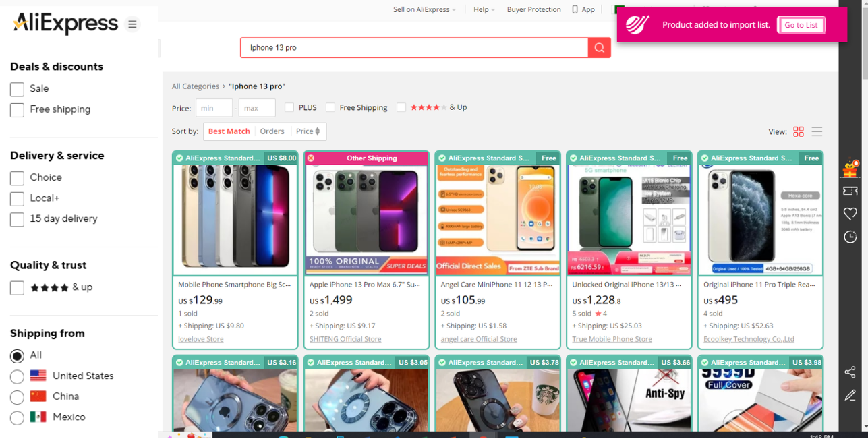Image resolution: width=868 pixels, height=445 pixels.
Task: Click All Categories breadcrumb
Action: click(196, 86)
